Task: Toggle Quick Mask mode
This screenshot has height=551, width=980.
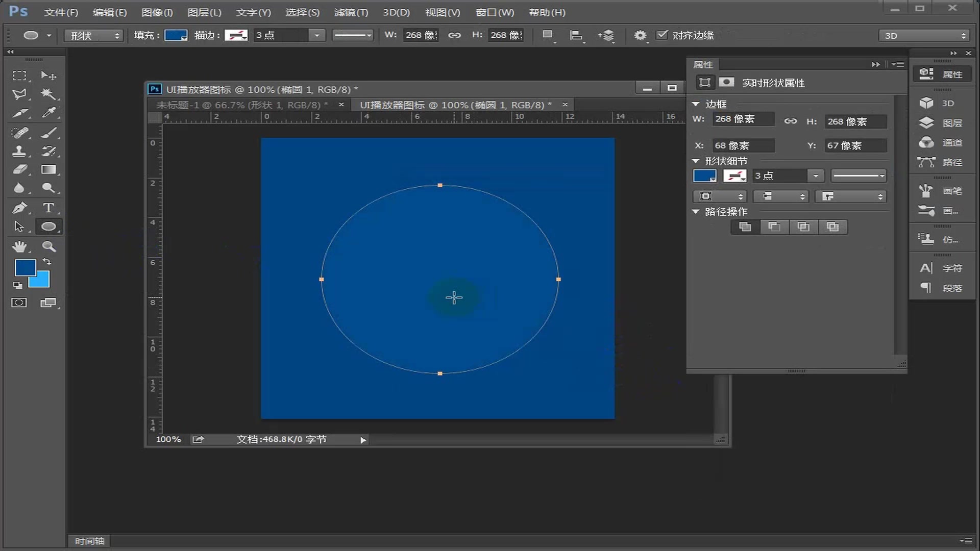Action: click(19, 303)
